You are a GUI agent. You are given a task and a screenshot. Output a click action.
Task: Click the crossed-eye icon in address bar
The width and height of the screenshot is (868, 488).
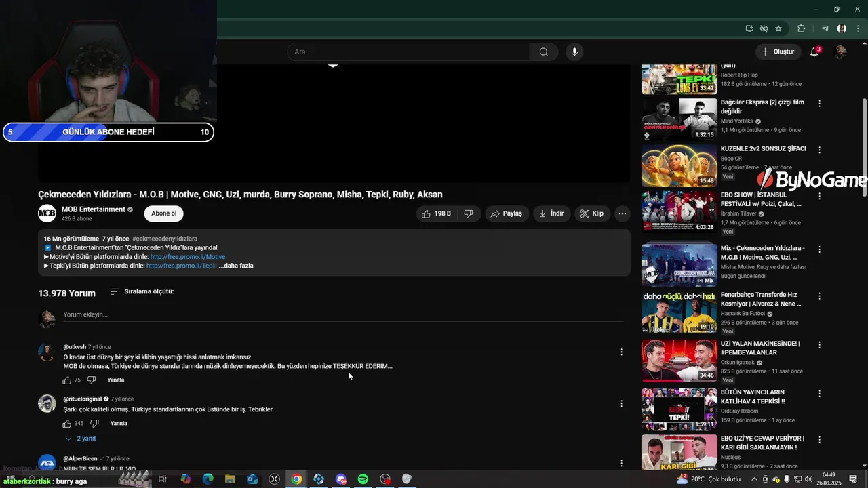pos(764,28)
